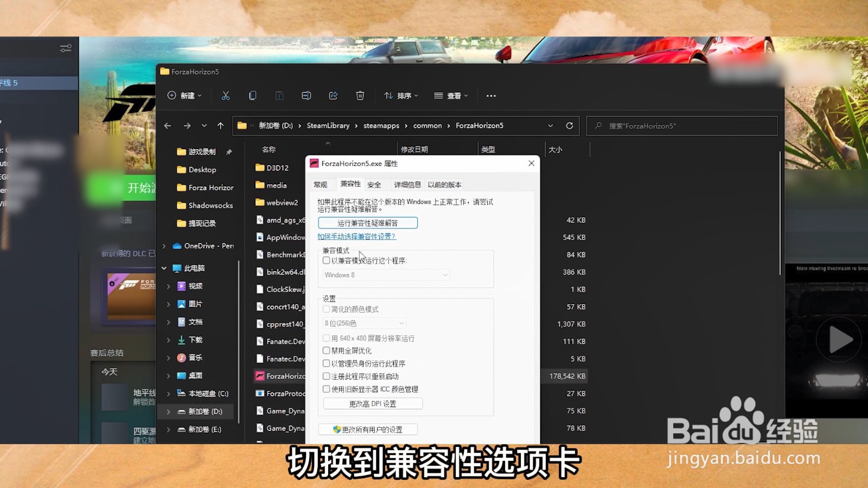Image resolution: width=868 pixels, height=488 pixels.
Task: Click 运行兼容性疑难解答 button
Action: click(x=368, y=223)
